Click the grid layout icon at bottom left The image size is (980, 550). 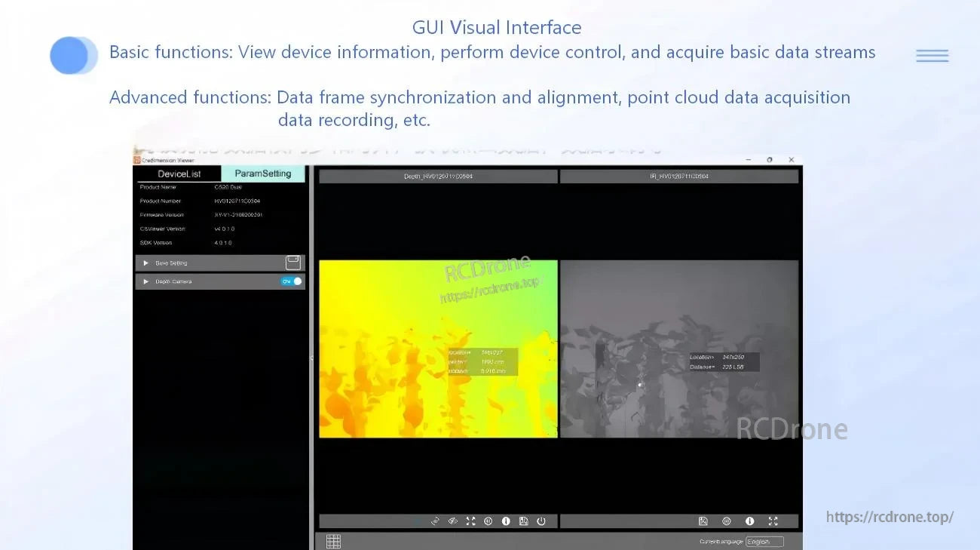[334, 541]
